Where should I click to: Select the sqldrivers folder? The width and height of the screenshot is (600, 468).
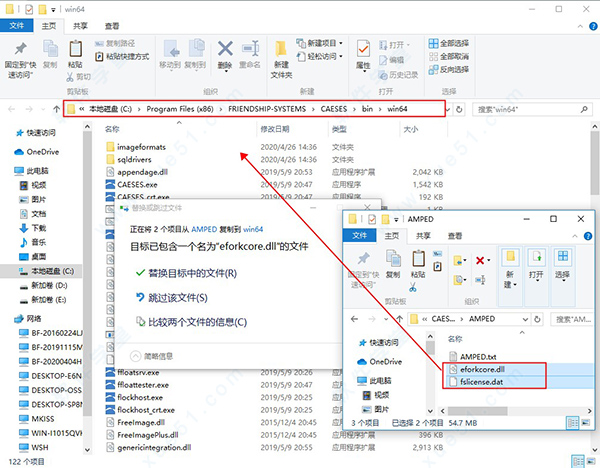pos(129,159)
